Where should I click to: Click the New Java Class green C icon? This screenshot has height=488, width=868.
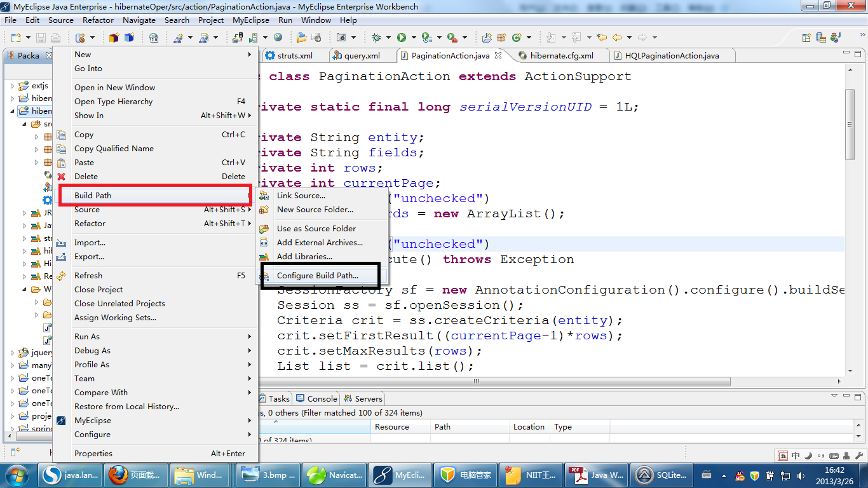coord(517,37)
